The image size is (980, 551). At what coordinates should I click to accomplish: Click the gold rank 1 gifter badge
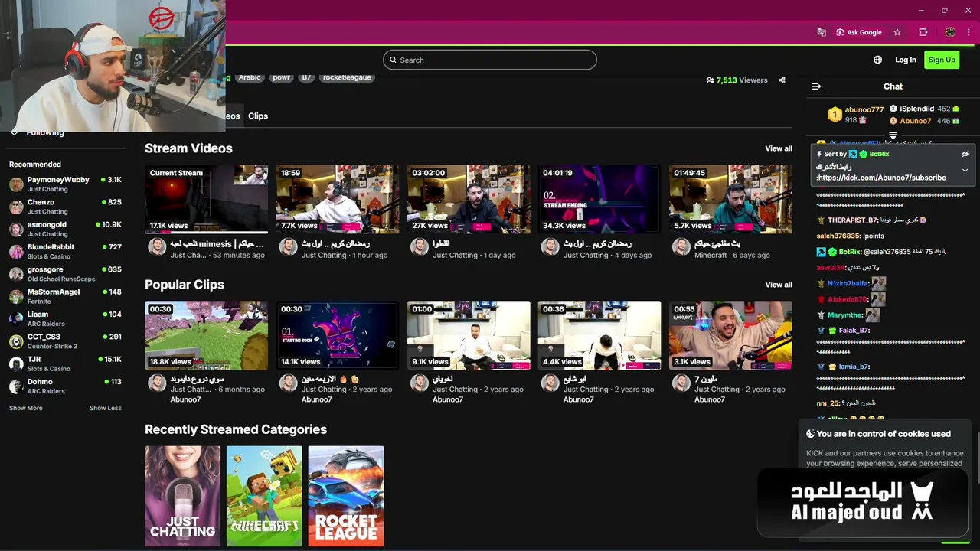[835, 115]
